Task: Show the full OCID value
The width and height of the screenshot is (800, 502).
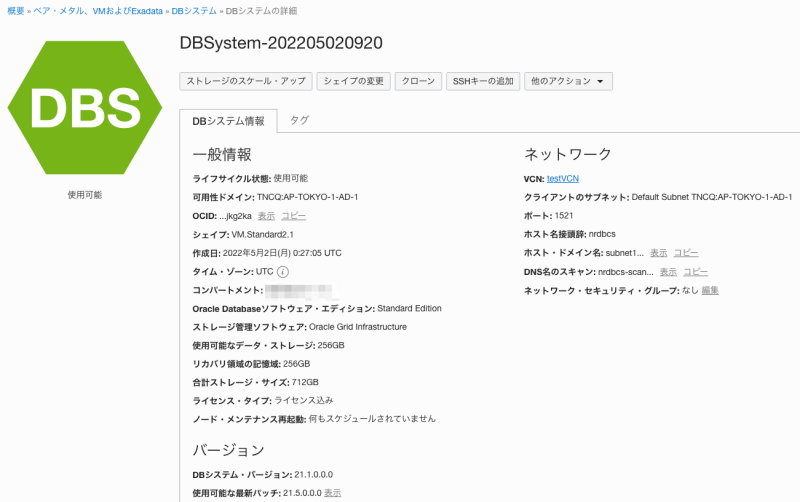Action: click(x=266, y=216)
